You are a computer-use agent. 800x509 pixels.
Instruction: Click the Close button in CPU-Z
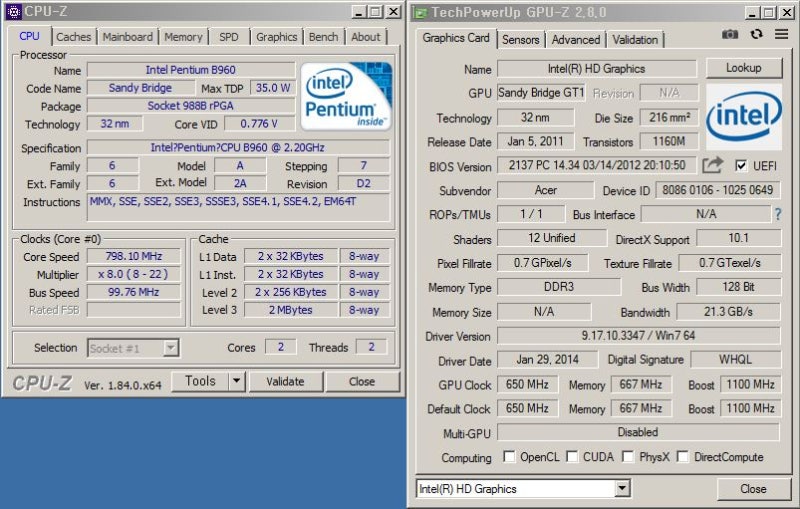coord(362,381)
